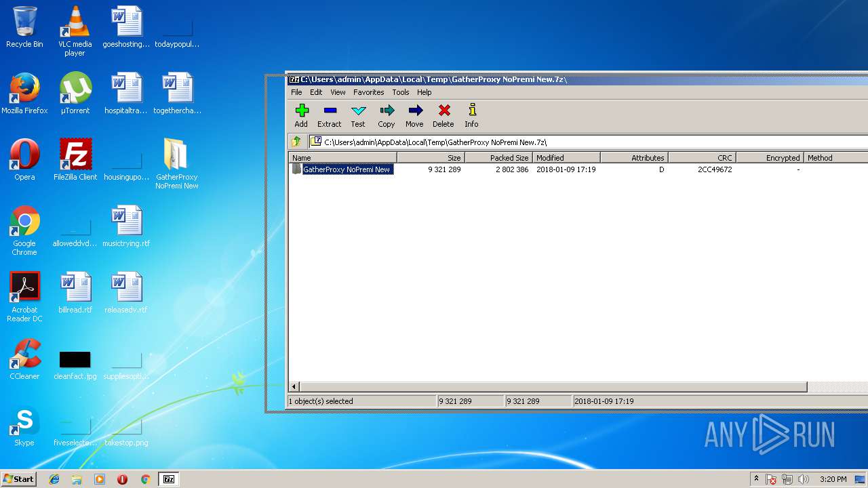
Task: Select the Acrobat Reader DC desktop shortcut
Action: click(x=24, y=297)
